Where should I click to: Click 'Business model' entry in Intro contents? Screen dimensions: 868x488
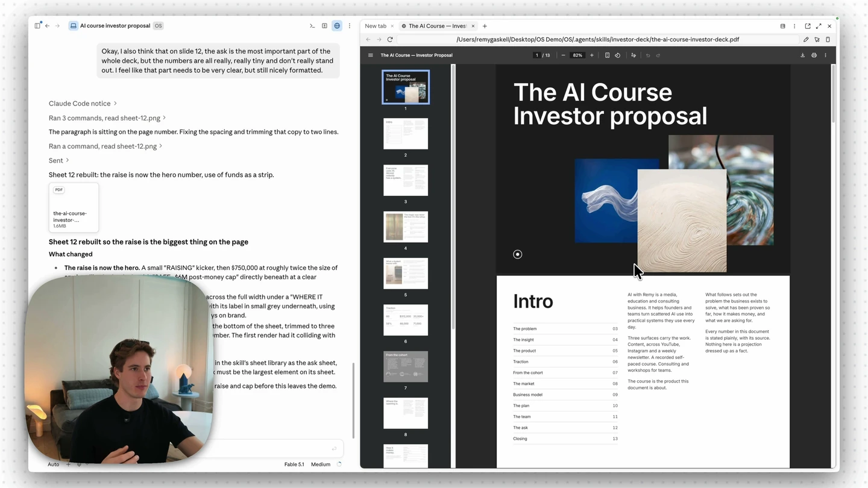[565, 395]
